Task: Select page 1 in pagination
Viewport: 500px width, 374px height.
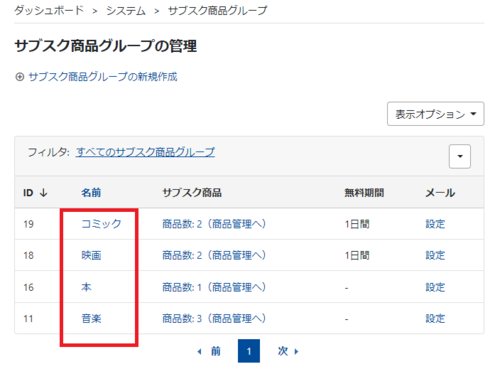Action: 249,351
